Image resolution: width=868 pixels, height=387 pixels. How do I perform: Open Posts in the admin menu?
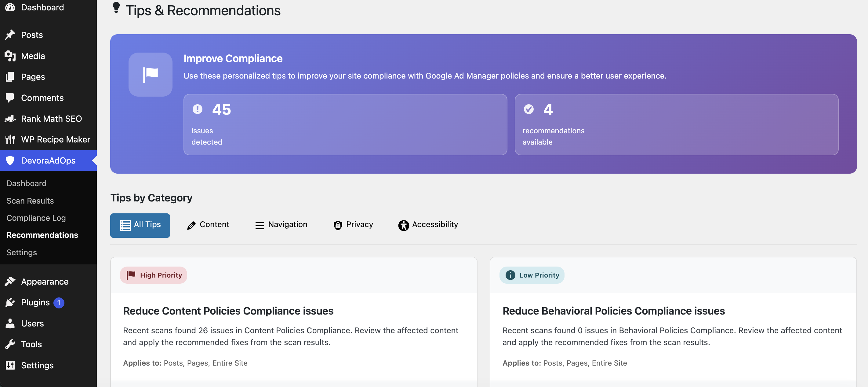tap(32, 35)
